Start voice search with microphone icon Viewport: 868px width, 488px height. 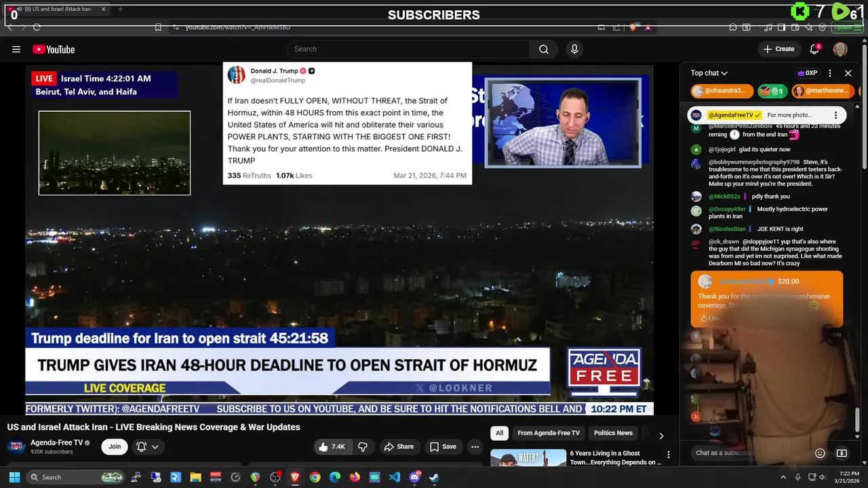pyautogui.click(x=574, y=49)
